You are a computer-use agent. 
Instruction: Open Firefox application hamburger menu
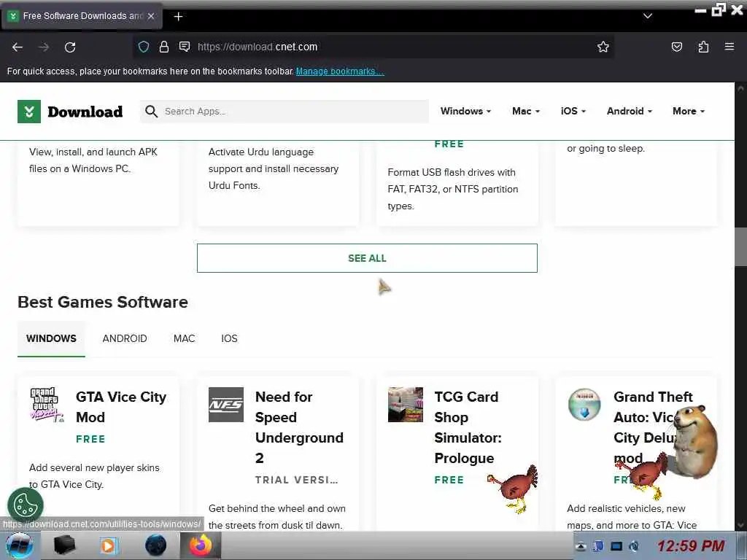[729, 47]
